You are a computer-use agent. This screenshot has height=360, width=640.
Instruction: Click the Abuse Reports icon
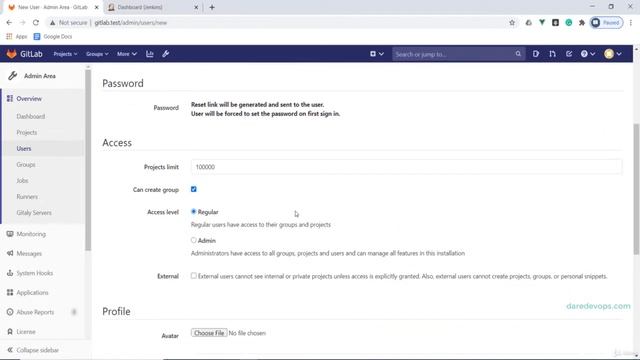click(x=10, y=312)
